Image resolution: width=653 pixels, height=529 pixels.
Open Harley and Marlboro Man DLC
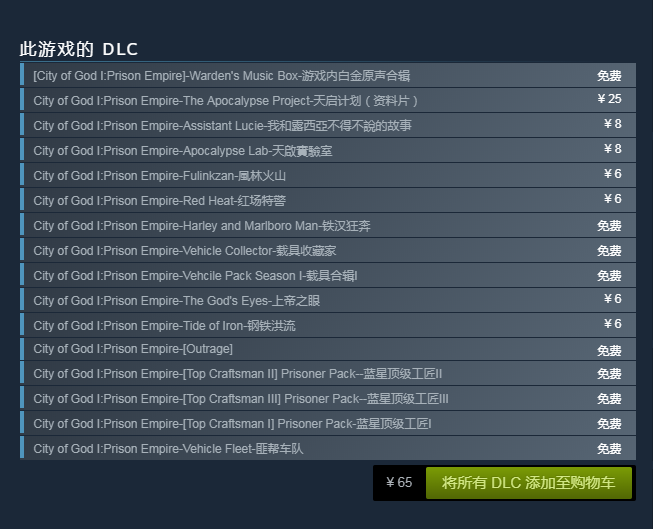point(202,226)
